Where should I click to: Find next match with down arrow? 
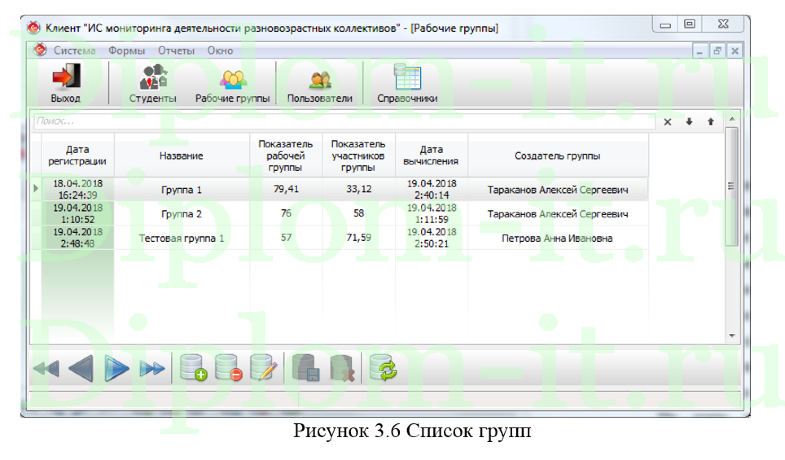(x=689, y=122)
